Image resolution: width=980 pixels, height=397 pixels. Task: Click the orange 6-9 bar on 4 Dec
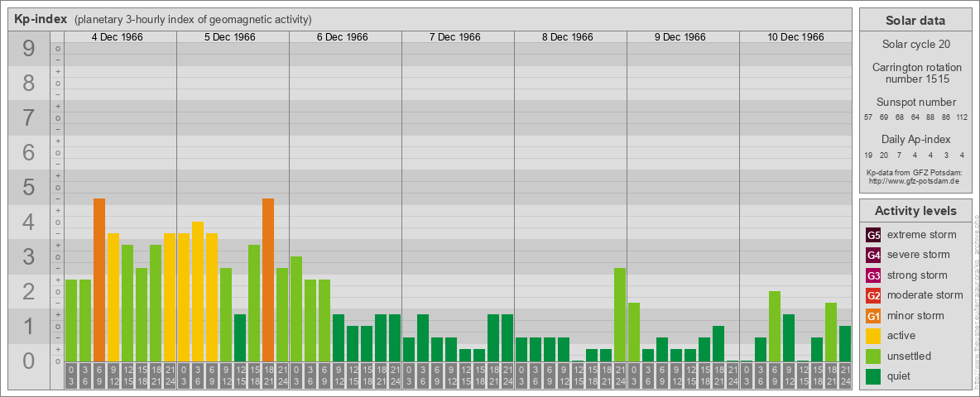[99, 280]
